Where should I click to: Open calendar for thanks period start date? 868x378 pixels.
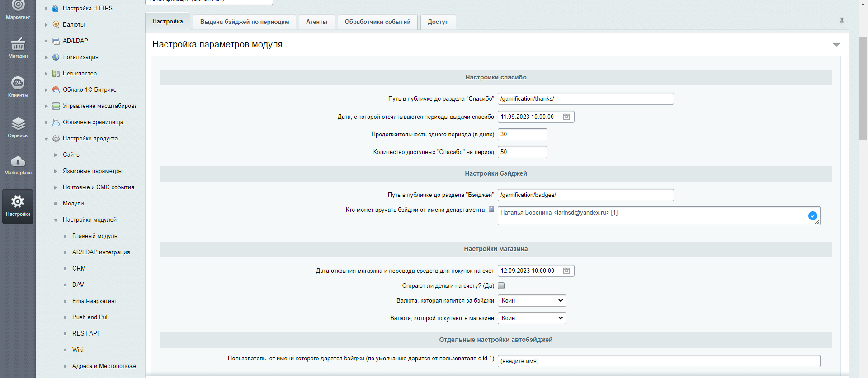point(566,117)
